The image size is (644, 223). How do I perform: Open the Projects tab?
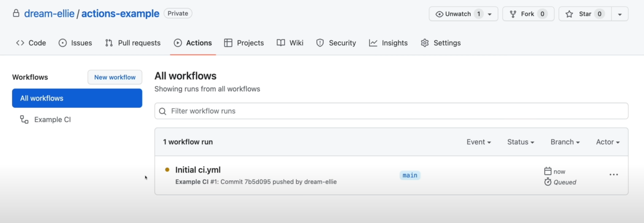[244, 43]
